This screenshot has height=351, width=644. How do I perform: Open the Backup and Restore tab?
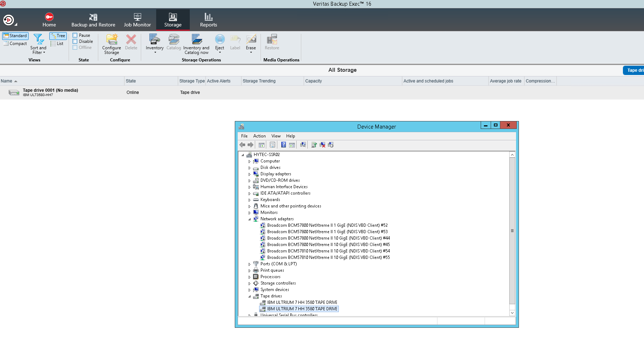pyautogui.click(x=93, y=20)
